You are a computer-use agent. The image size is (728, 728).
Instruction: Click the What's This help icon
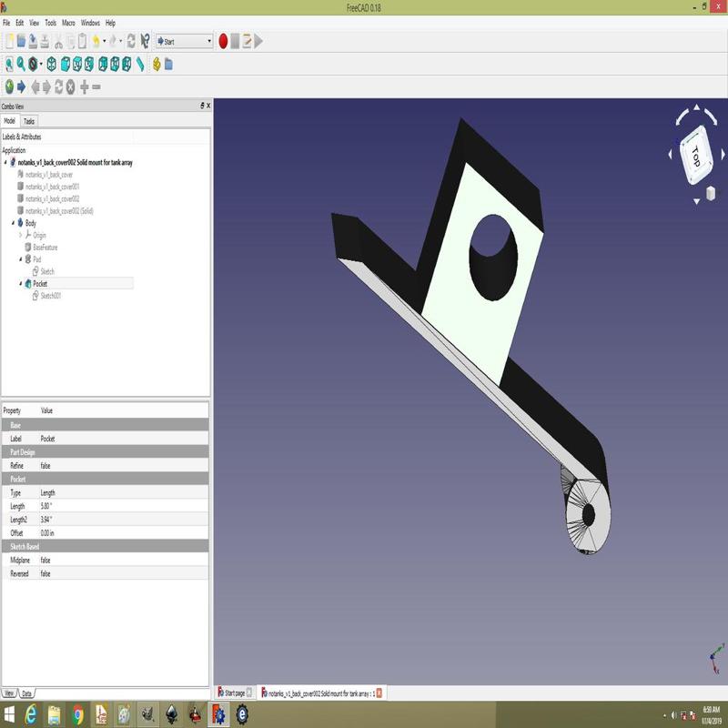(145, 41)
